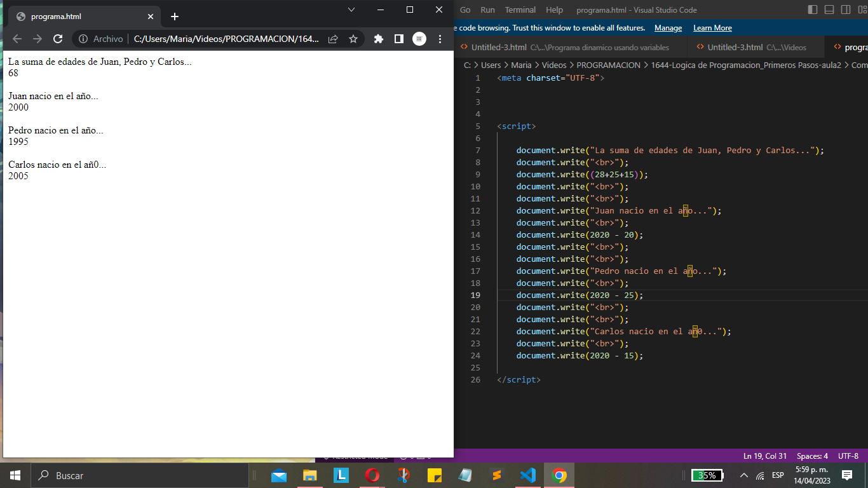
Task: Open the Help menu in VS Code
Action: click(x=554, y=10)
